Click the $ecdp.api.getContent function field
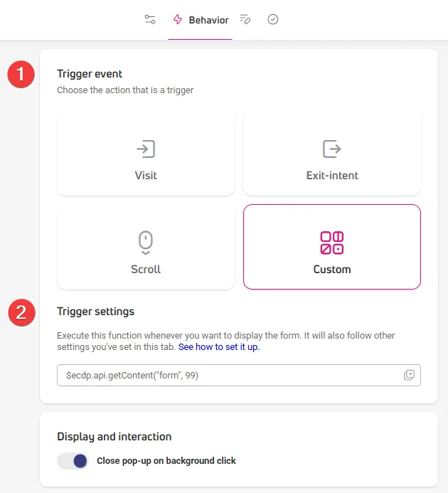 point(239,375)
